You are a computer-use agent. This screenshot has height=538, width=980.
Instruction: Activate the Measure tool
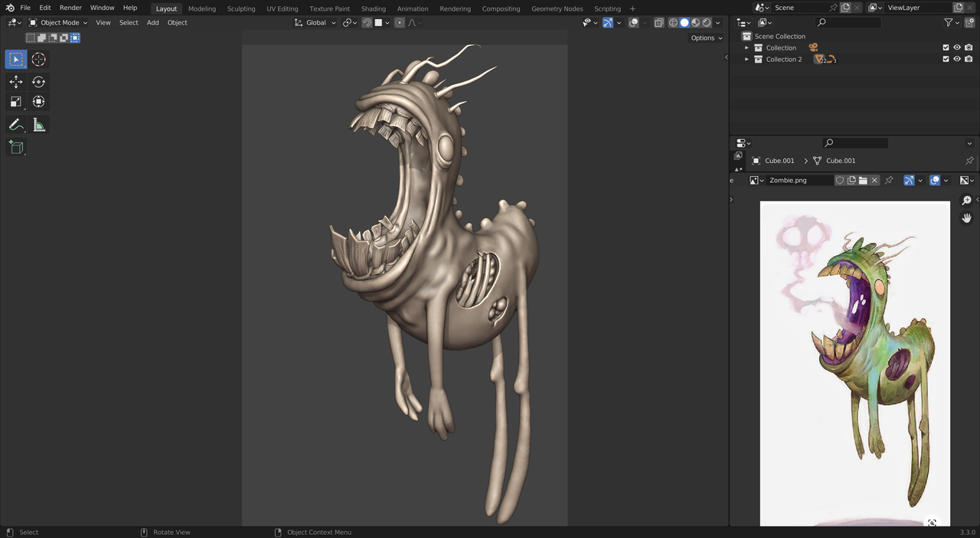pos(38,125)
